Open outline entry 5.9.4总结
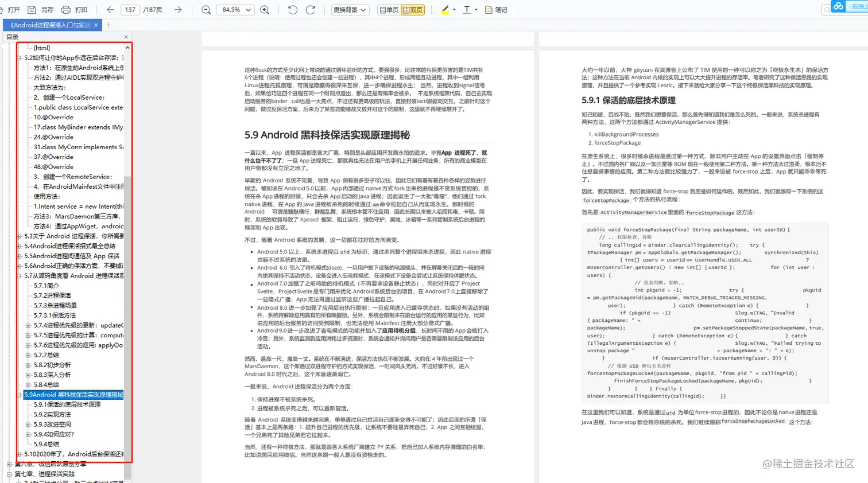 click(x=46, y=444)
